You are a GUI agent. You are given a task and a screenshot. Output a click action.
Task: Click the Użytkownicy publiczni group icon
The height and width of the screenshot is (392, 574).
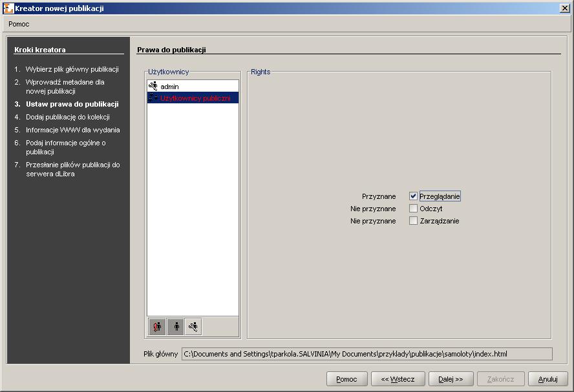(x=153, y=98)
